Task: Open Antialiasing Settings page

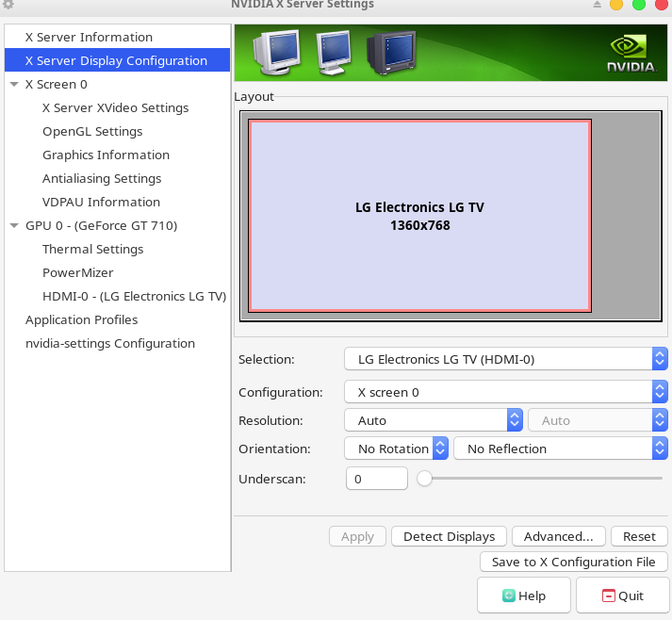Action: point(102,179)
